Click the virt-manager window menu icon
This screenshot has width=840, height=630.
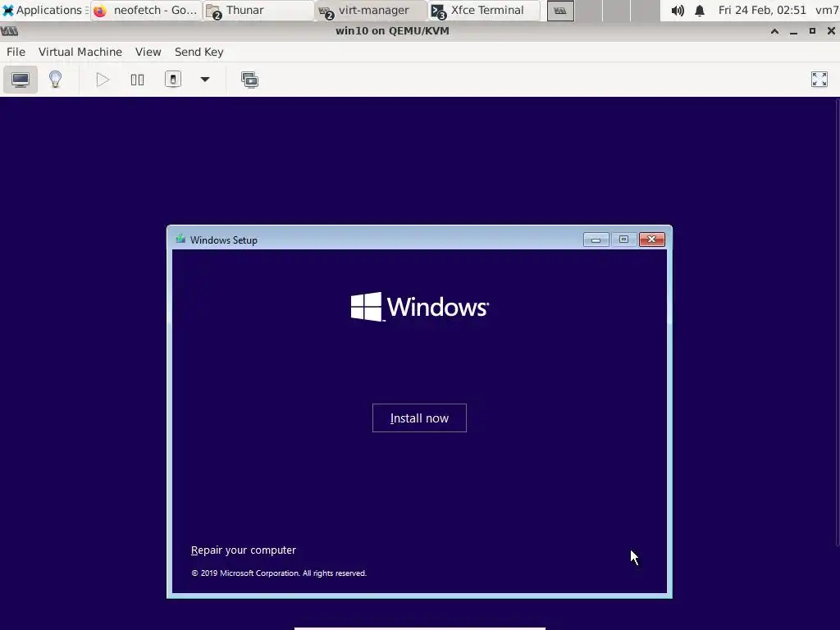point(9,31)
